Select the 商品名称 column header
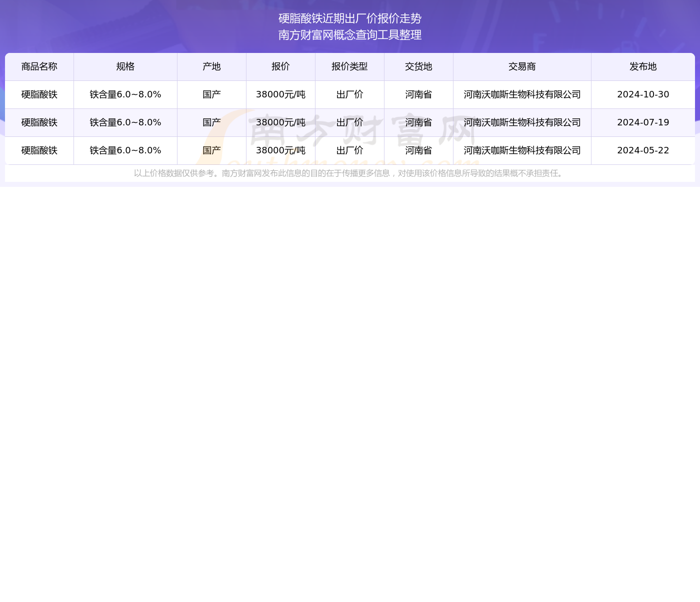Image resolution: width=700 pixels, height=602 pixels. point(39,66)
